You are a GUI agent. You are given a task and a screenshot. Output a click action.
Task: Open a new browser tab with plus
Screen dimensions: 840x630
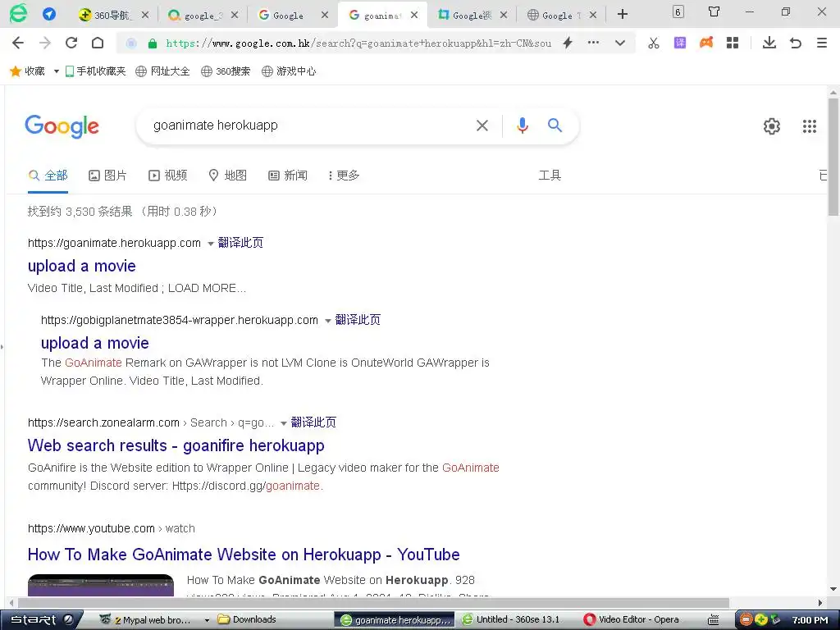click(x=622, y=15)
